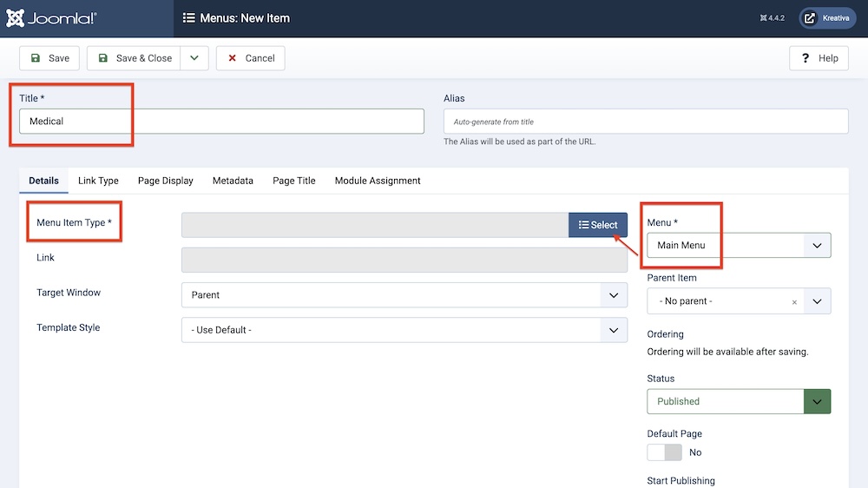Screen dimensions: 868x488
Task: Toggle the Default Page switch
Action: tap(664, 452)
